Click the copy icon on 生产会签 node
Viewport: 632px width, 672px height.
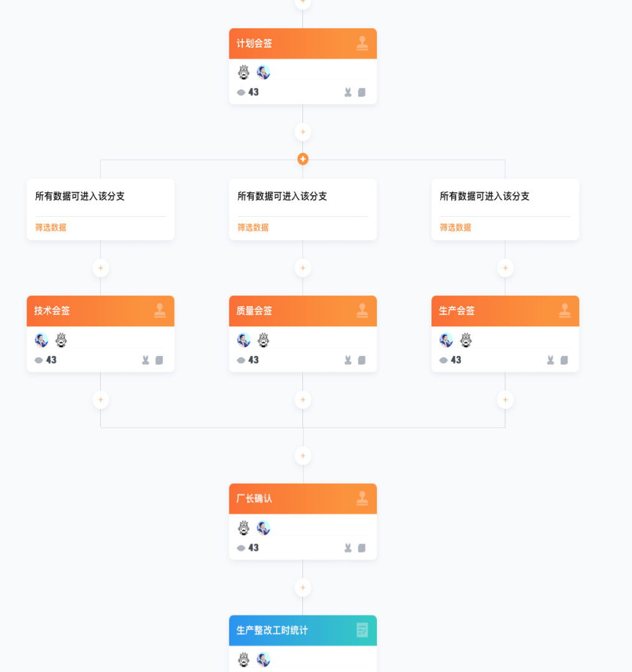(x=564, y=360)
